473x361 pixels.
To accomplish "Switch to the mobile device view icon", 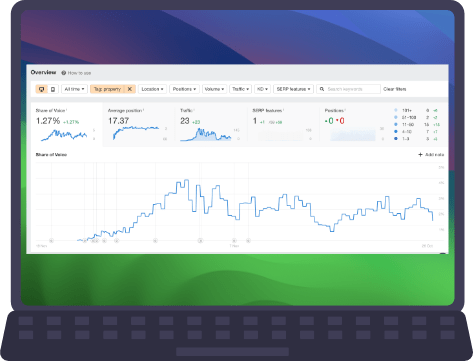I will (53, 89).
